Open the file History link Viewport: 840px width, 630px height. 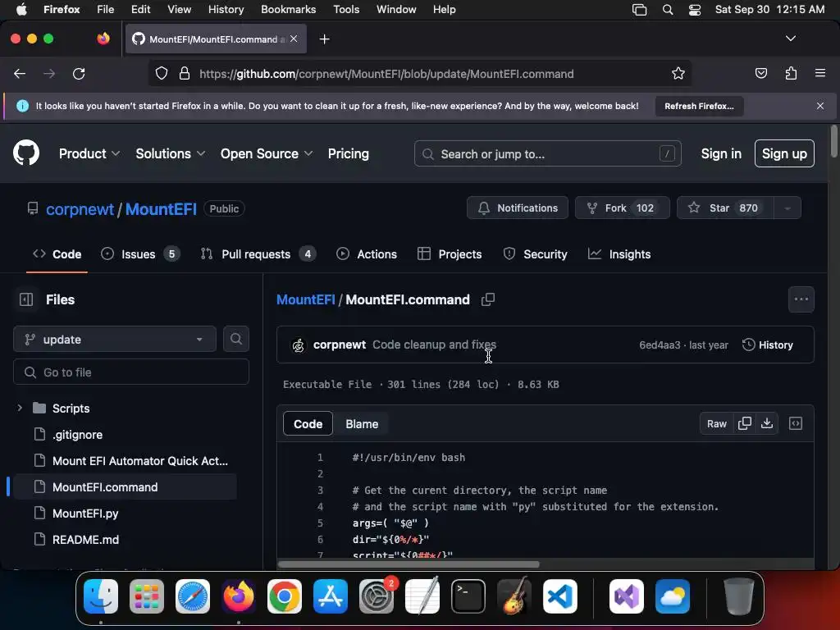pos(768,345)
